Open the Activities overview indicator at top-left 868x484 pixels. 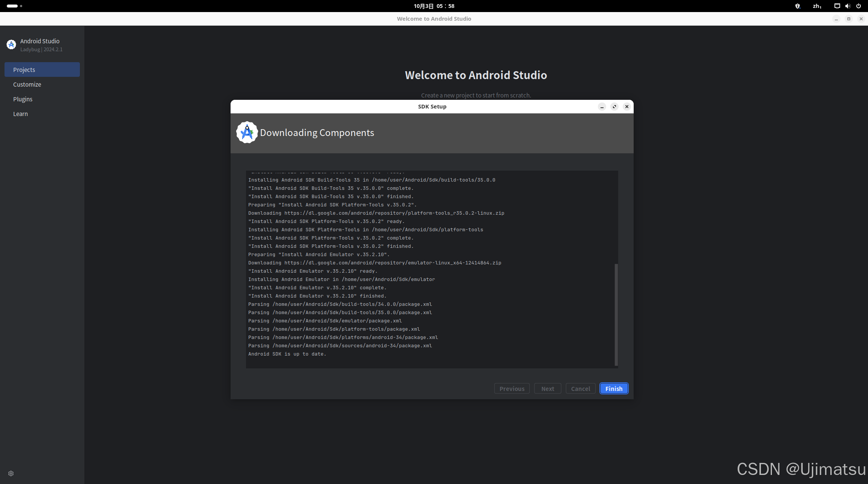click(14, 6)
